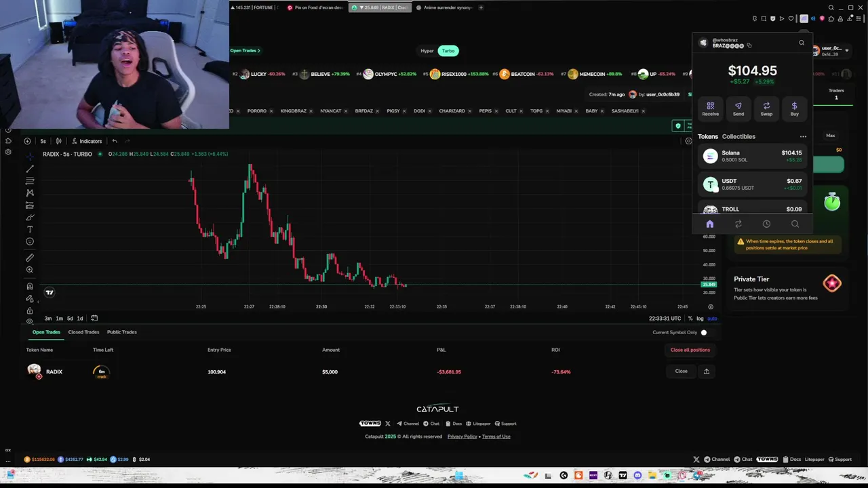Click the wallet Receive button
The width and height of the screenshot is (868, 488).
tap(710, 109)
